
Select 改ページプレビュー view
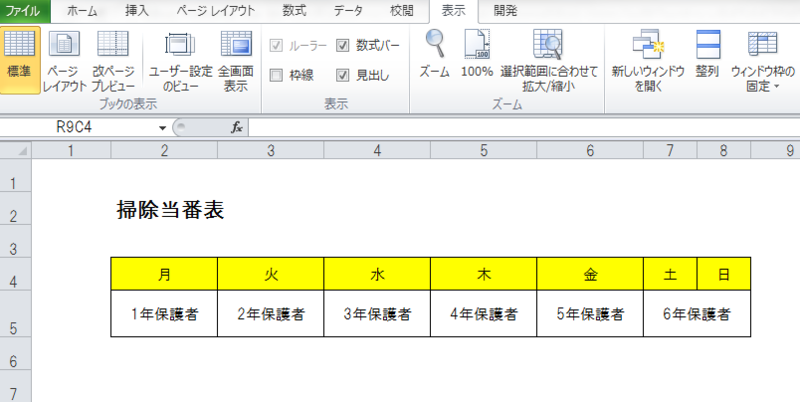pyautogui.click(x=113, y=60)
